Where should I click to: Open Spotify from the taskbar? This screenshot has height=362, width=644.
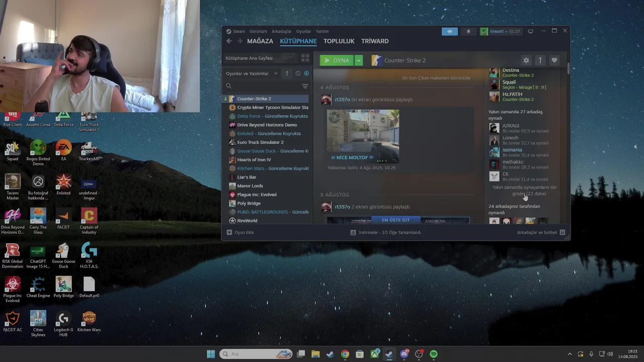point(434,354)
